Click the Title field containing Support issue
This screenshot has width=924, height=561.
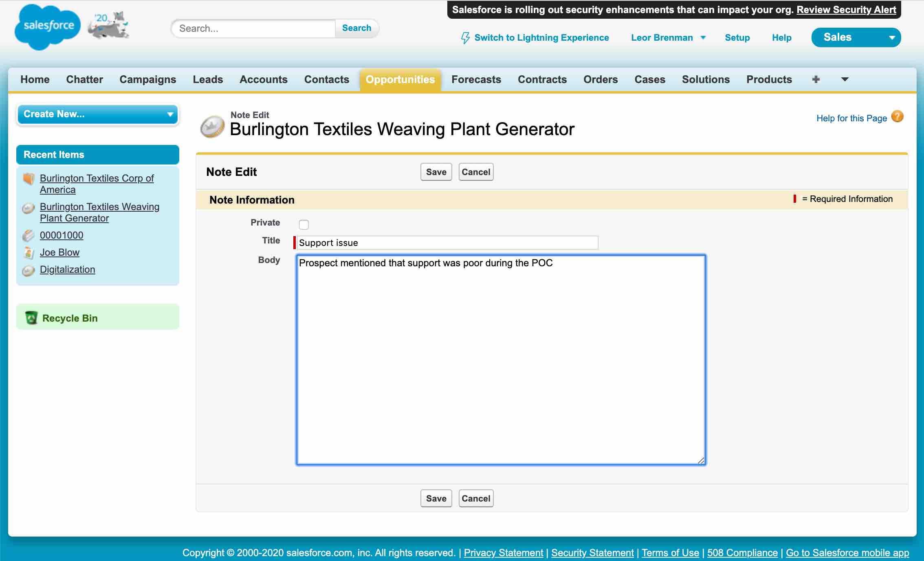coord(447,243)
